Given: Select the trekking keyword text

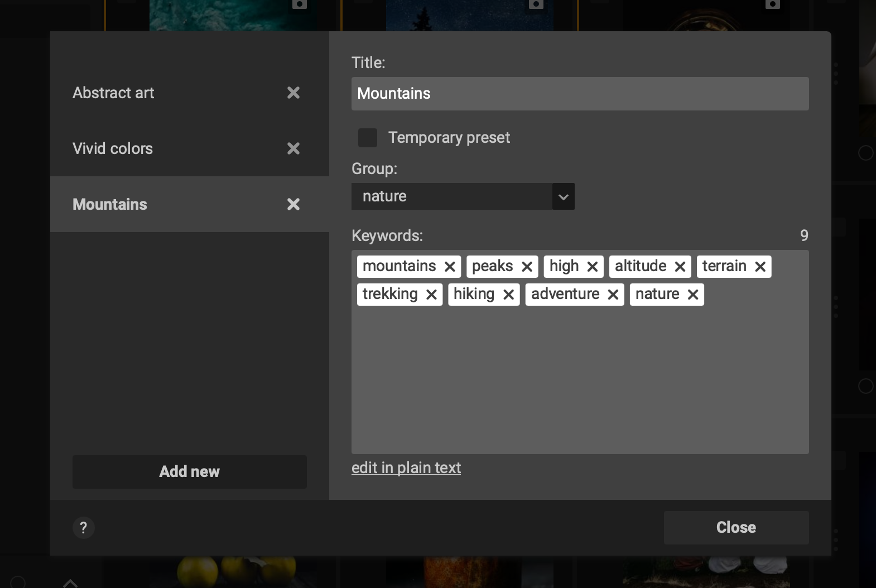Looking at the screenshot, I should (390, 294).
